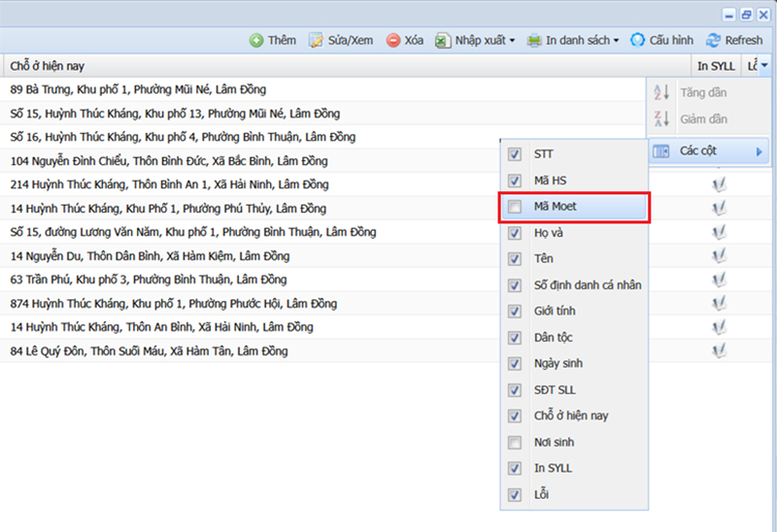The width and height of the screenshot is (777, 532).
Task: Open the Nhập xuất dropdown arrow
Action: [x=513, y=41]
